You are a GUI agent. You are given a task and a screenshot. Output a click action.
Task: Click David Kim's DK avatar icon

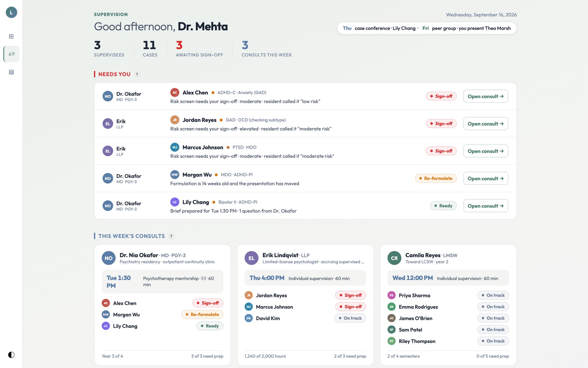pyautogui.click(x=249, y=318)
